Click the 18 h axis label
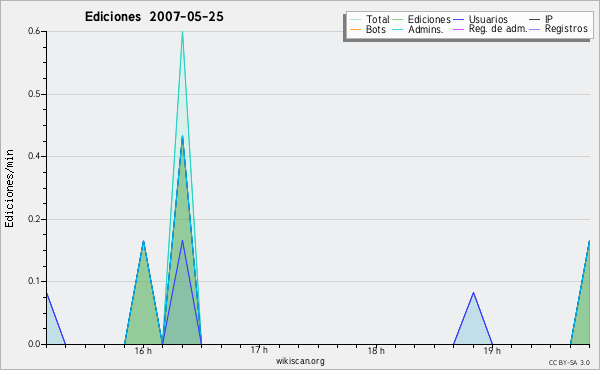The height and width of the screenshot is (370, 600). 376,351
